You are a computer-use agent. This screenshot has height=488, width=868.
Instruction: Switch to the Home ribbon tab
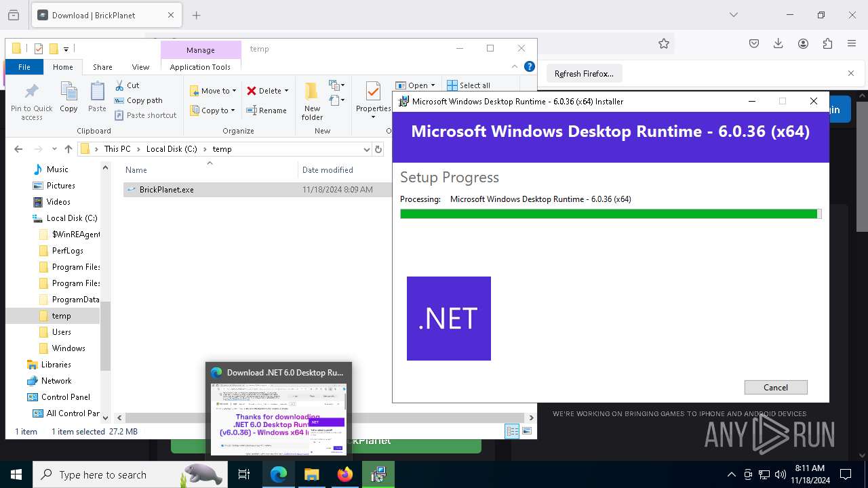[62, 67]
